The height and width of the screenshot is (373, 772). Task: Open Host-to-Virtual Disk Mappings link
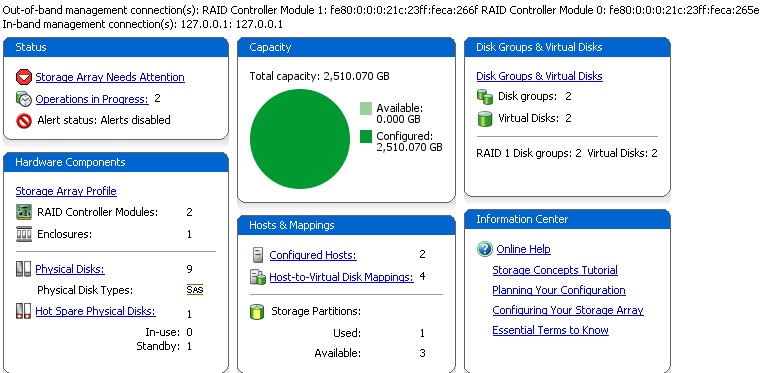pyautogui.click(x=341, y=277)
